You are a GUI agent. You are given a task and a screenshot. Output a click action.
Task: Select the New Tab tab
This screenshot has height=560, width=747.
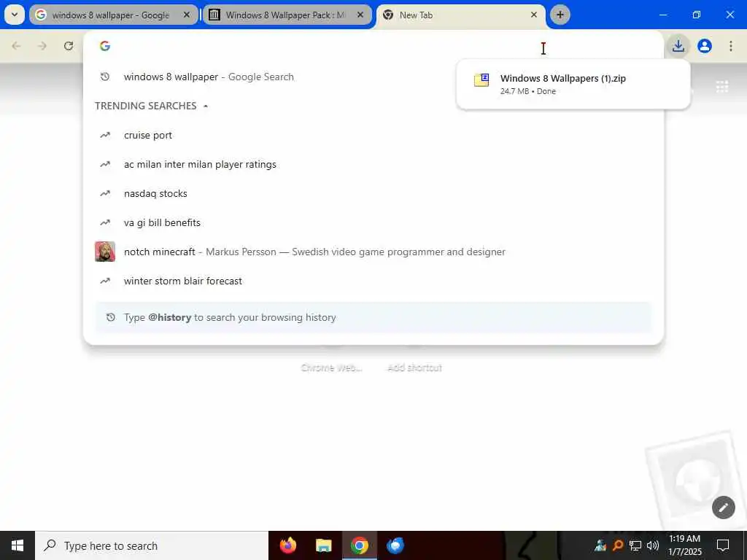tap(460, 15)
